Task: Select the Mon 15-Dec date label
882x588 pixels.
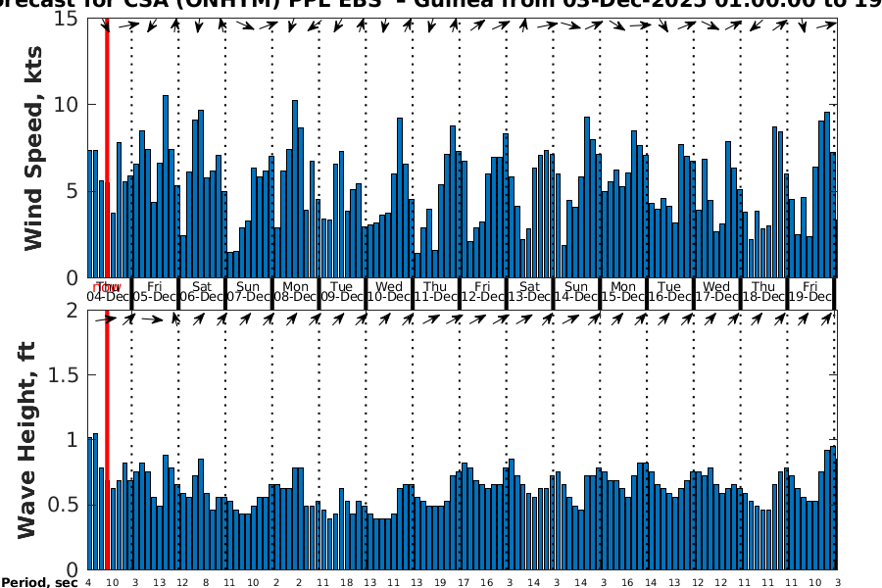Action: (x=623, y=292)
